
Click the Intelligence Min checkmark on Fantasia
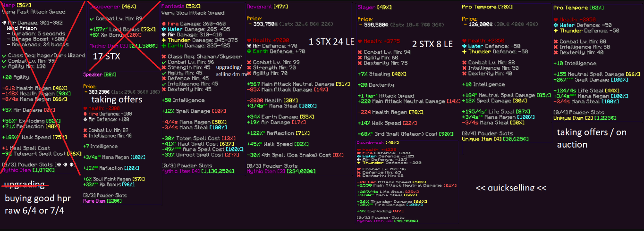point(163,83)
